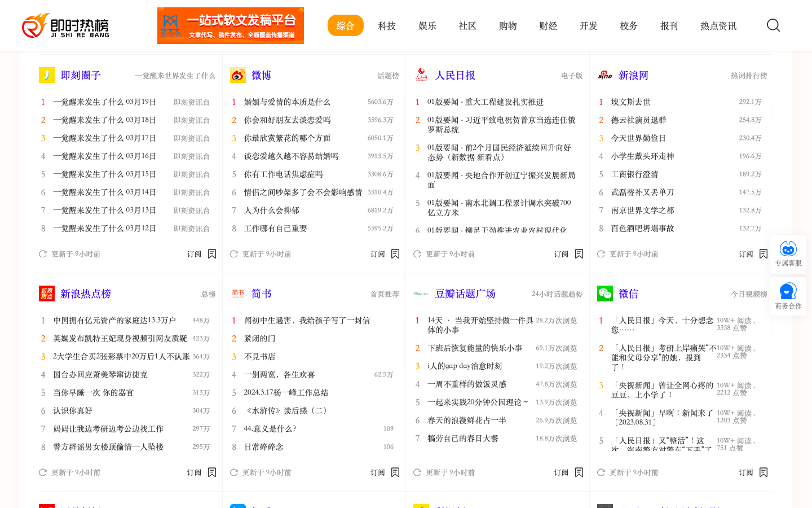Open 《水浒传》读后感（二）

click(x=286, y=411)
